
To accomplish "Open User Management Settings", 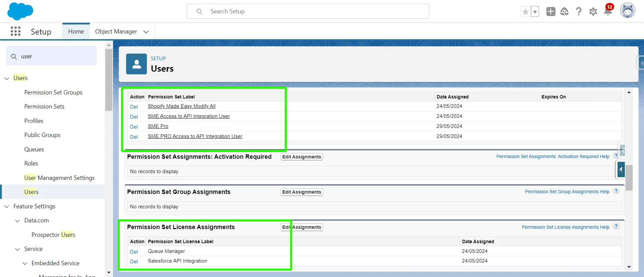I will 59,178.
